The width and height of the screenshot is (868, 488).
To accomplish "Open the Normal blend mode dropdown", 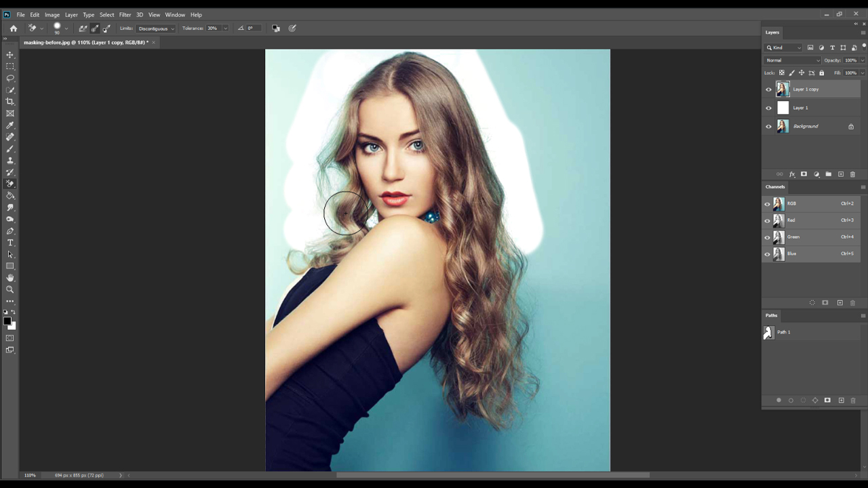I will coord(792,60).
